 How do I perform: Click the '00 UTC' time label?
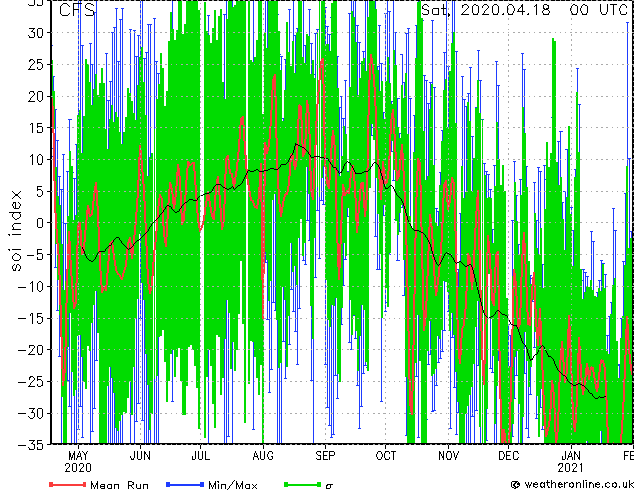point(599,10)
